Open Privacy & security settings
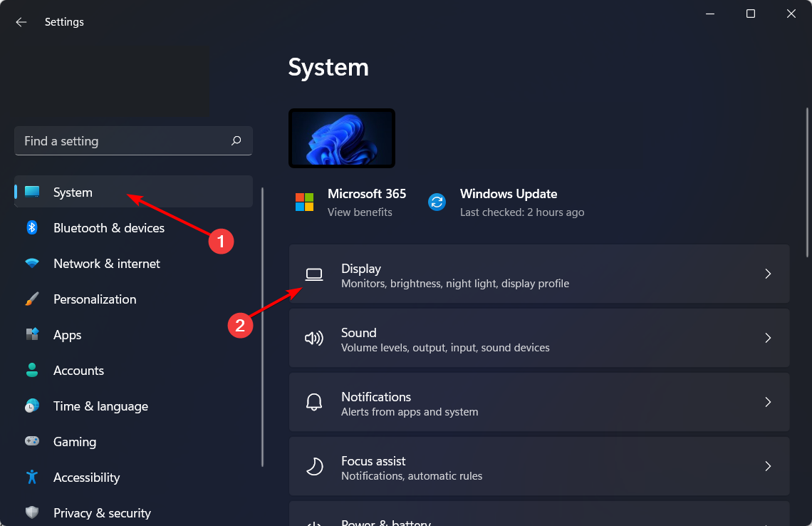Image resolution: width=812 pixels, height=526 pixels. point(134,512)
